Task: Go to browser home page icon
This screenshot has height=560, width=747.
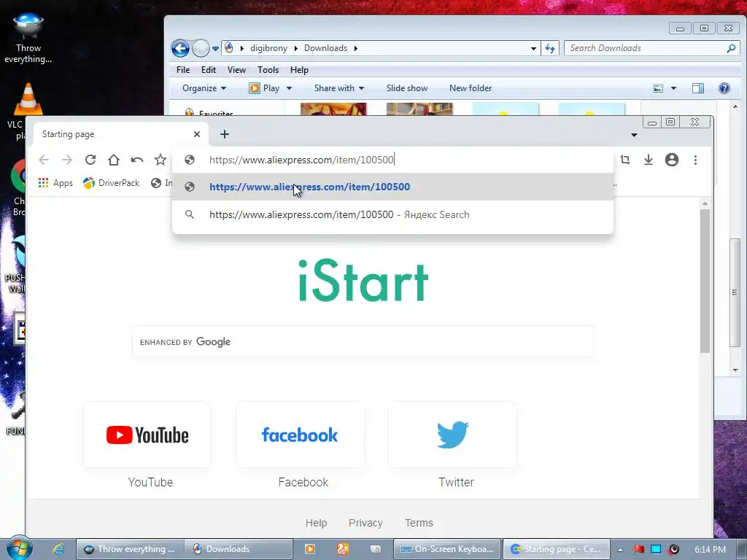Action: point(113,160)
